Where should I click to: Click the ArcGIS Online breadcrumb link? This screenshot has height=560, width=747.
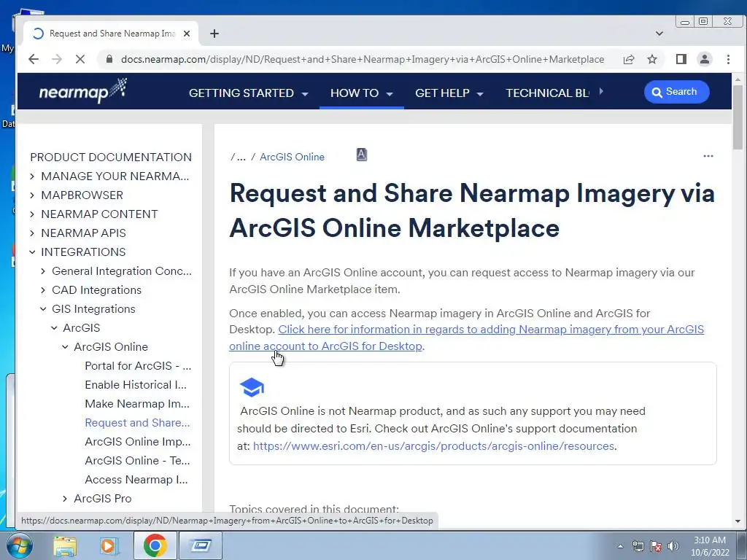click(x=292, y=157)
